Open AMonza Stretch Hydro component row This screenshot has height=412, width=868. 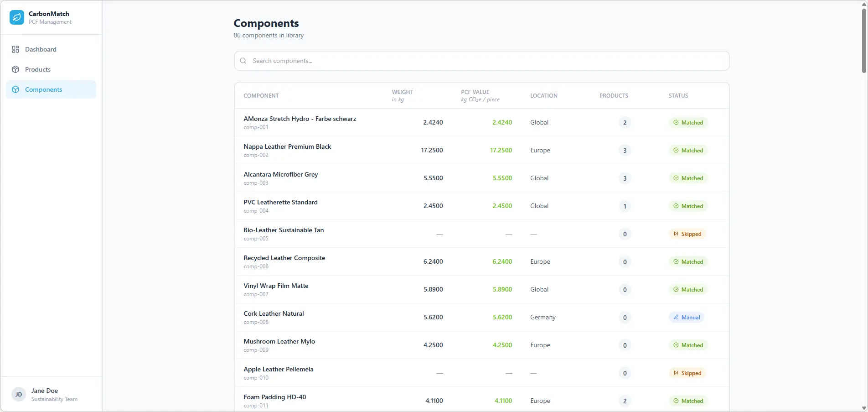point(300,119)
